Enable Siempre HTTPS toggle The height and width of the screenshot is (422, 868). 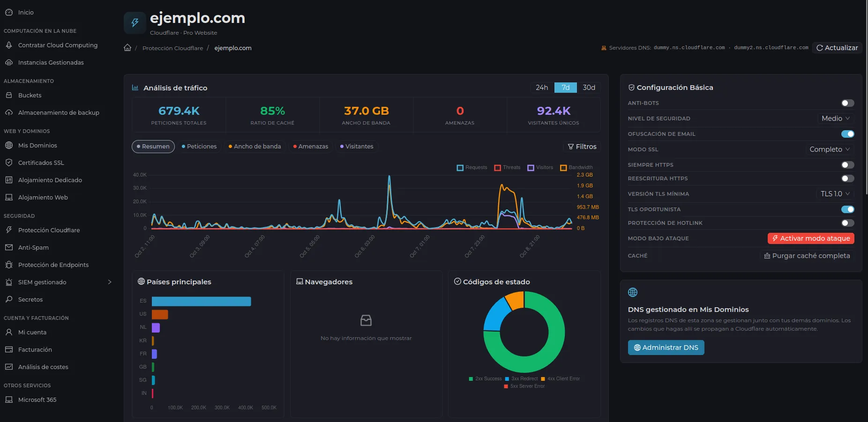pos(848,165)
